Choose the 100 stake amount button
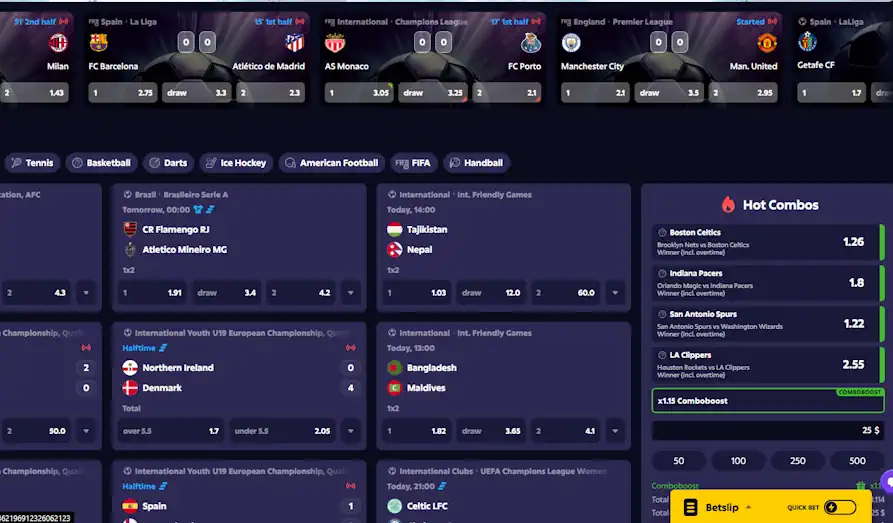This screenshot has height=523, width=893. [x=738, y=460]
